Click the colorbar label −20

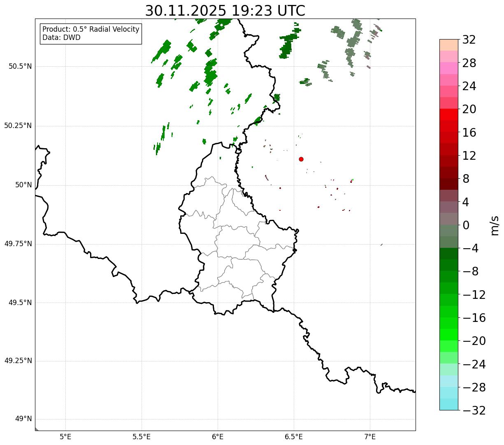pyautogui.click(x=474, y=341)
